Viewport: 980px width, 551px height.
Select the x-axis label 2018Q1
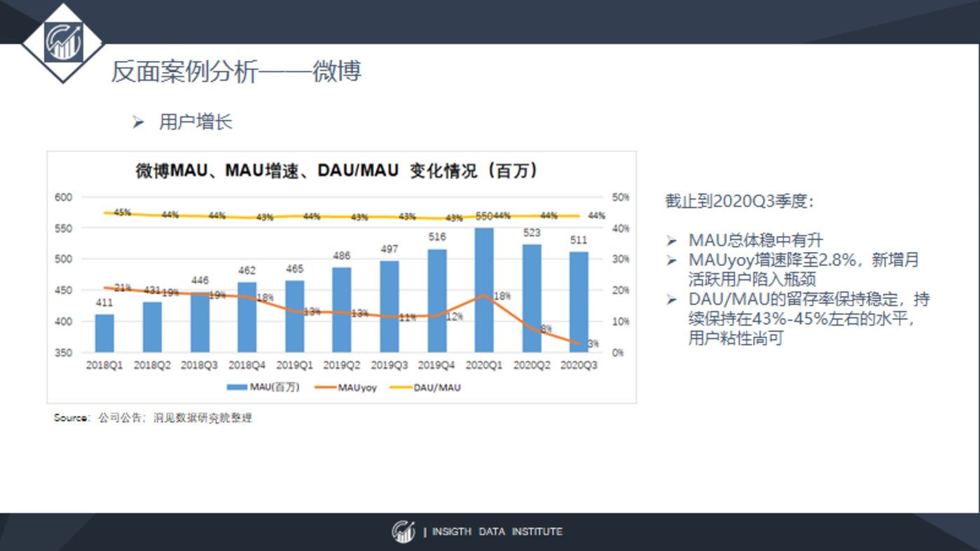(104, 365)
